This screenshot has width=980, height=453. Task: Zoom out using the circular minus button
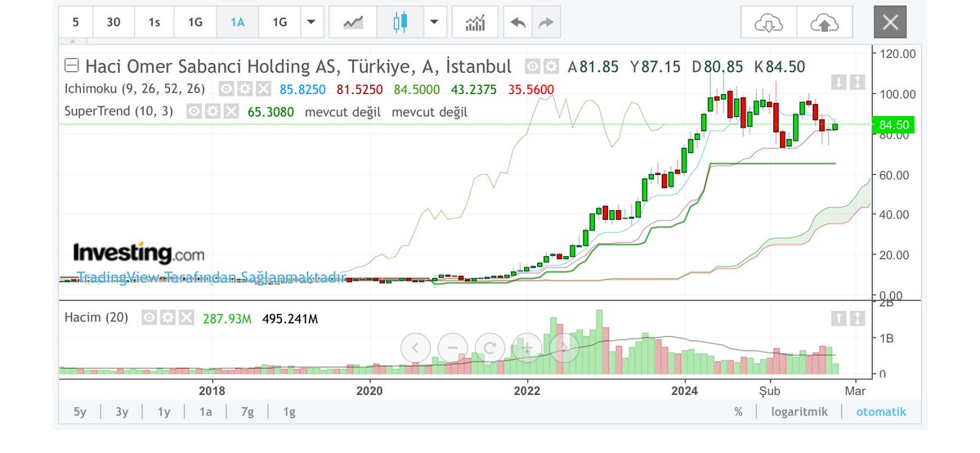tap(453, 348)
